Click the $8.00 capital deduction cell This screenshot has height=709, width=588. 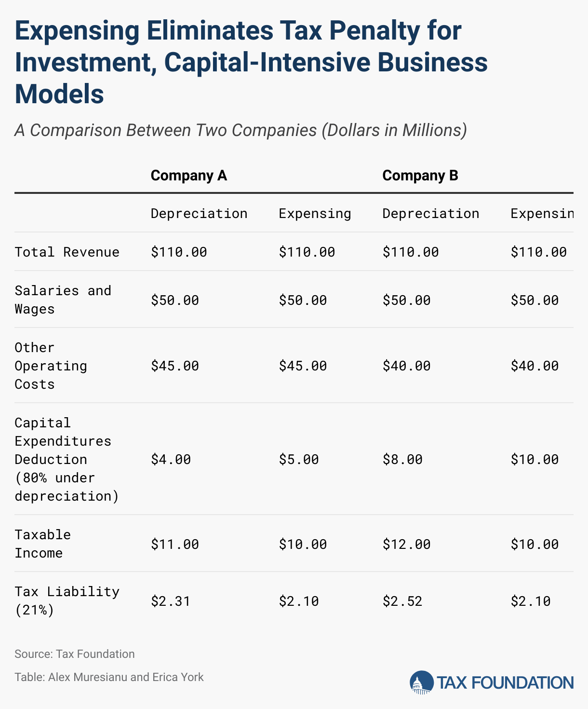[402, 459]
